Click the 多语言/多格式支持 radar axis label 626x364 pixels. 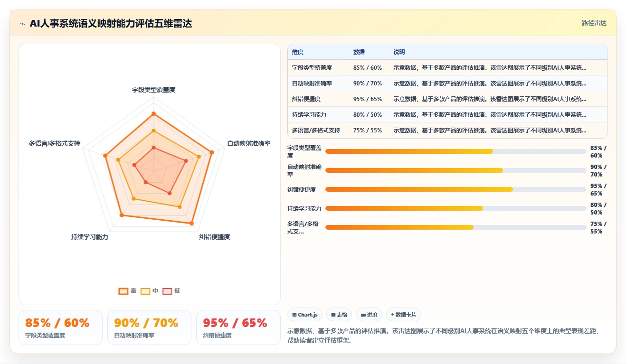click(55, 143)
